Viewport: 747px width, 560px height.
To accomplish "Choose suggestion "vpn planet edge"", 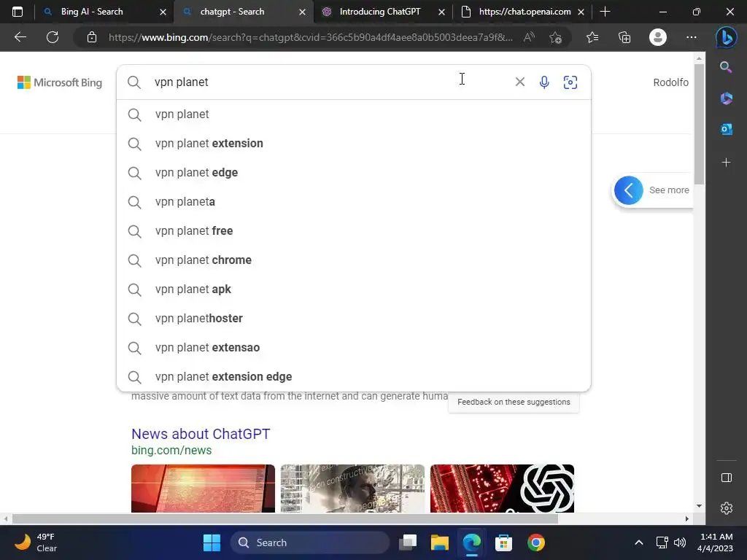I will point(354,172).
